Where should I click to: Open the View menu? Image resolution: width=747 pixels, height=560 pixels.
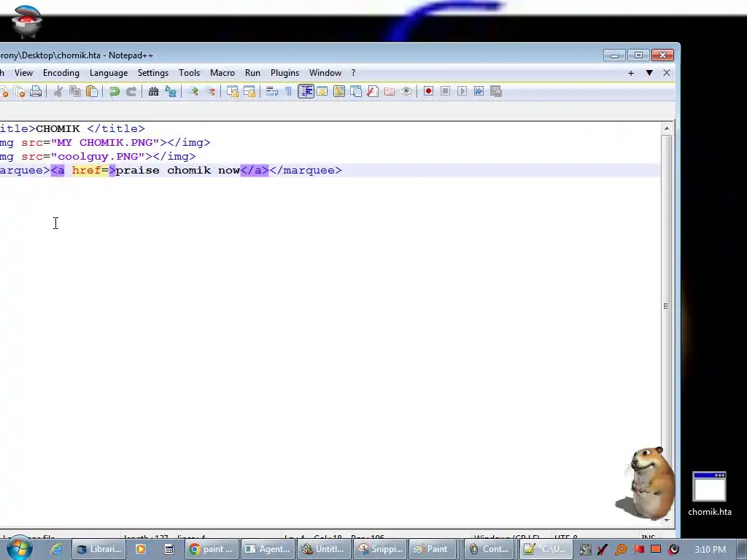(x=23, y=73)
